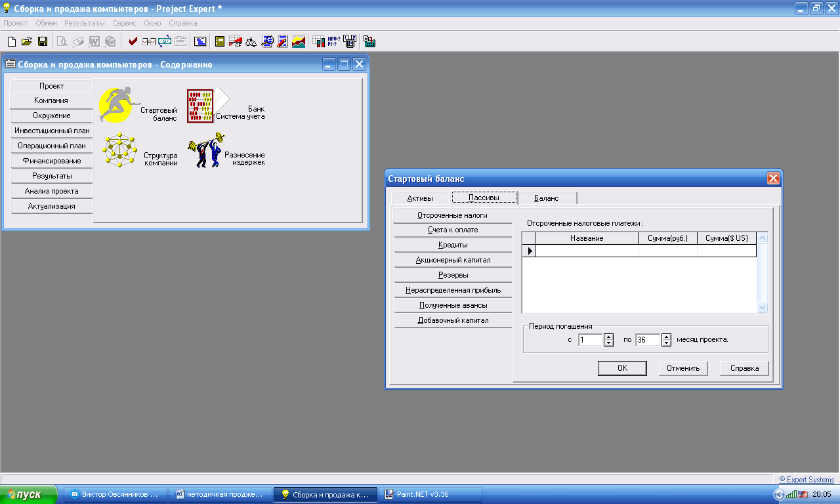This screenshot has height=504, width=840.
Task: Click the dark red check mark toolbar icon
Action: (x=133, y=41)
